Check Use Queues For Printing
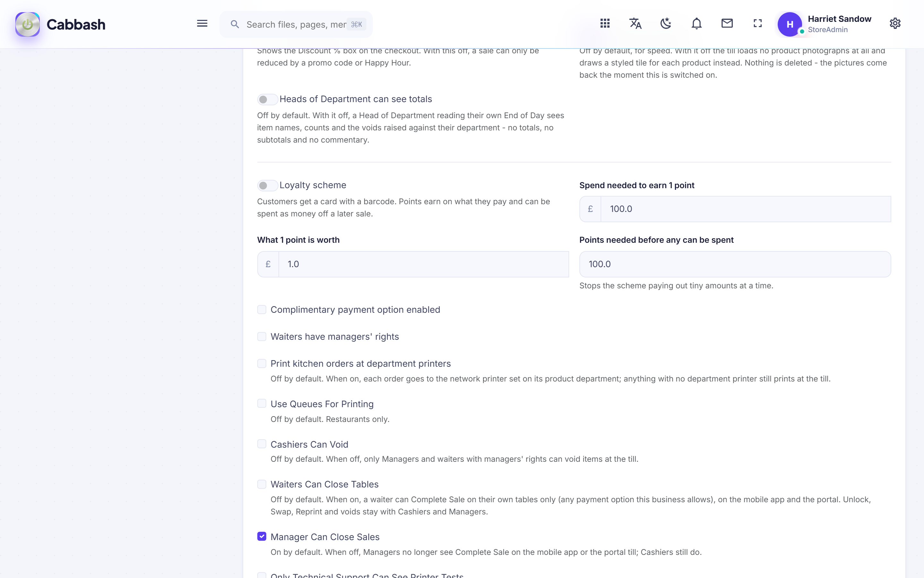This screenshot has width=924, height=578. [x=261, y=403]
